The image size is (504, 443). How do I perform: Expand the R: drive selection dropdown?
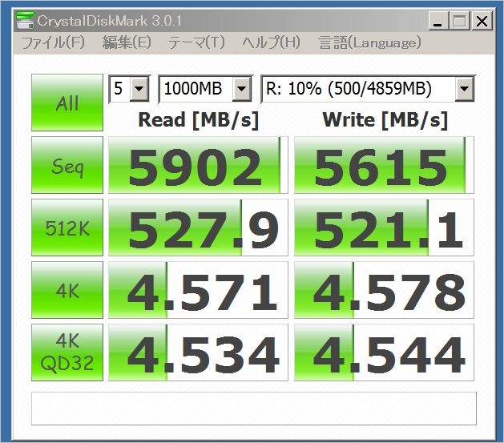coord(465,89)
